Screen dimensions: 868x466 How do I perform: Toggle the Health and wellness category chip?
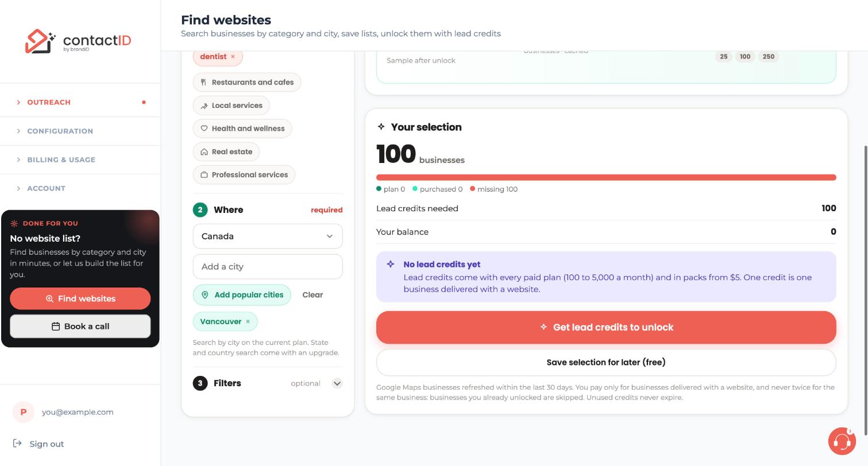click(x=242, y=129)
